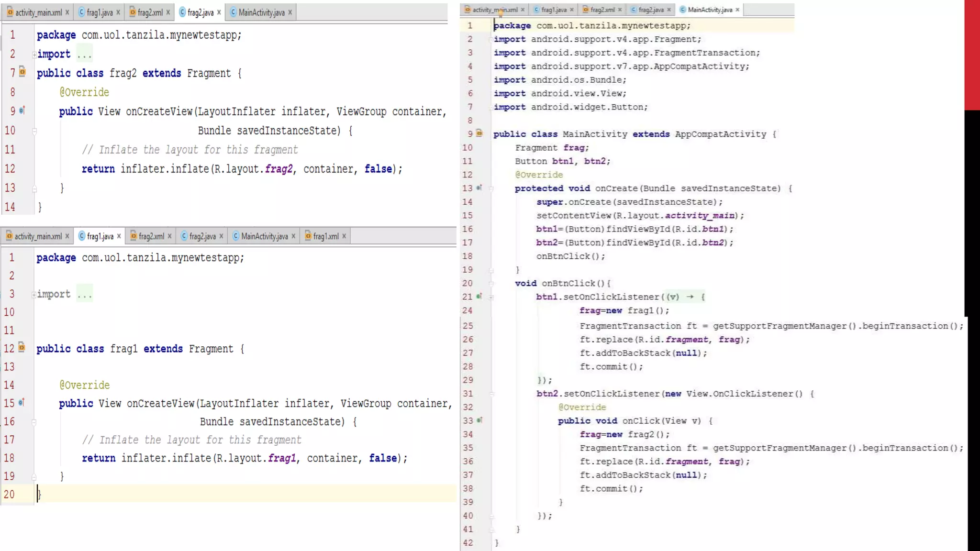Click lambda gutter icon beside btn1.setOnClickListener line
Viewport: 980px width, 551px height.
pyautogui.click(x=479, y=296)
